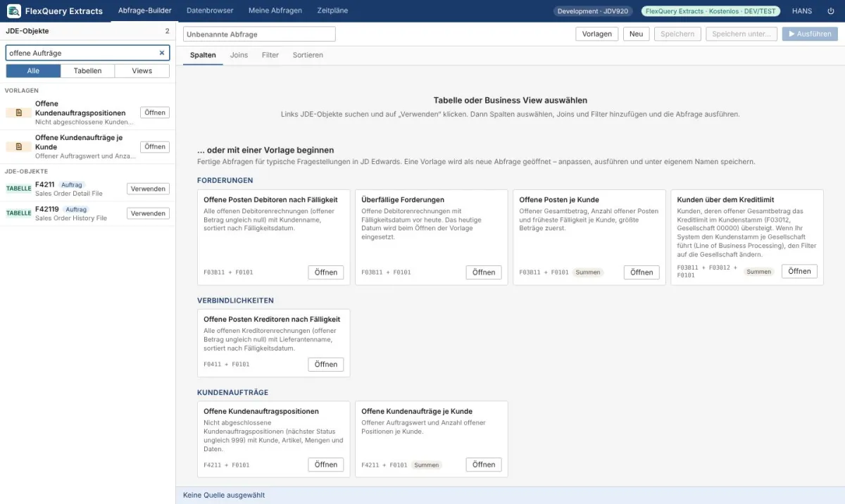Click the HANS user name
Viewport: 845px width, 504px height.
click(802, 11)
